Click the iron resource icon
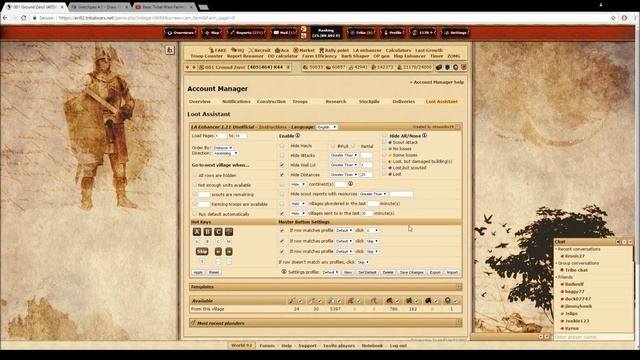640x360 pixels. [350, 67]
